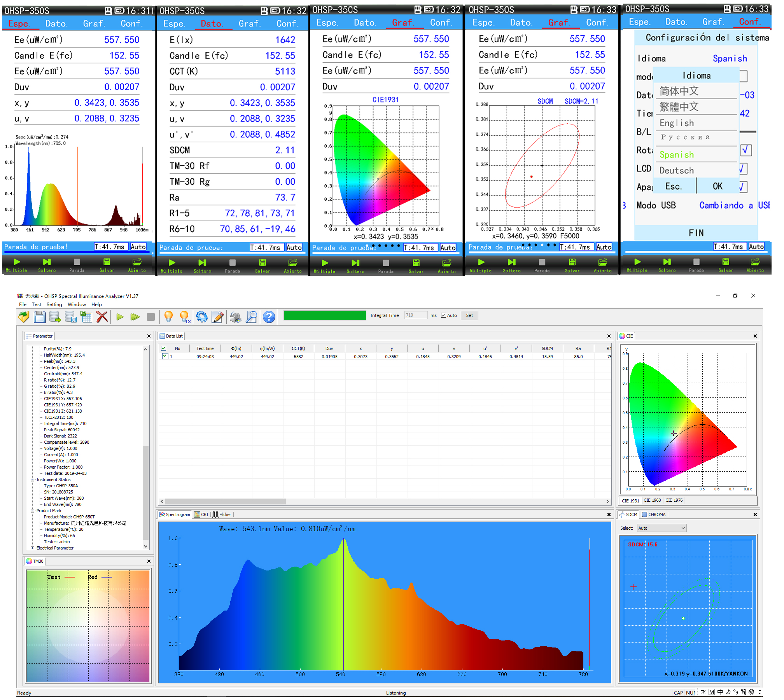
Task: Open settings with the blue gear icon
Action: pyautogui.click(x=202, y=317)
